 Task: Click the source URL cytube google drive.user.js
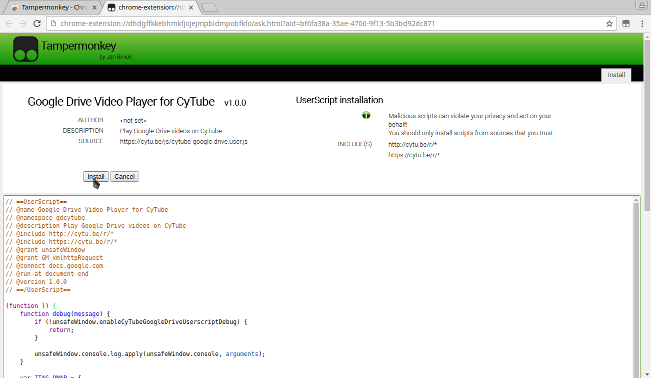tap(184, 142)
